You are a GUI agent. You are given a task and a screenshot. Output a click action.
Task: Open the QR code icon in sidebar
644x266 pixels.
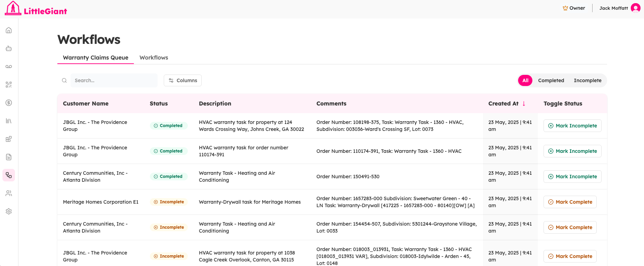pyautogui.click(x=9, y=85)
